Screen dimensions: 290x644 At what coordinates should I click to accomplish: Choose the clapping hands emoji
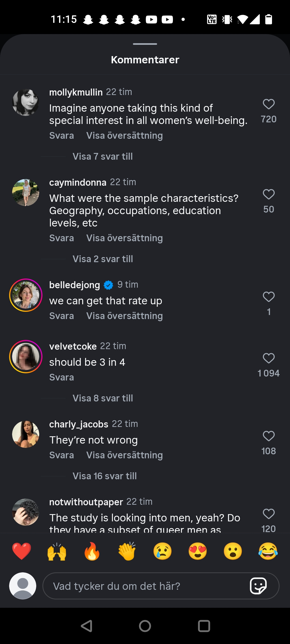tap(127, 551)
